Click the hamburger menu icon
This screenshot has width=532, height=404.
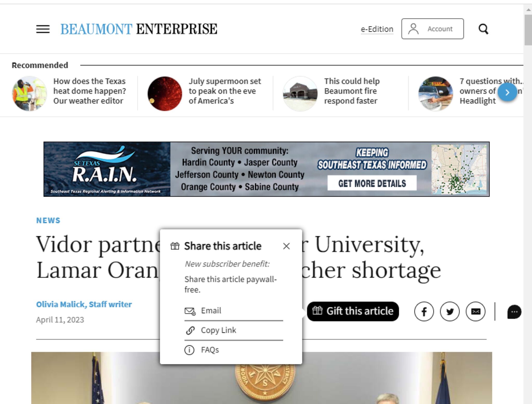(43, 28)
